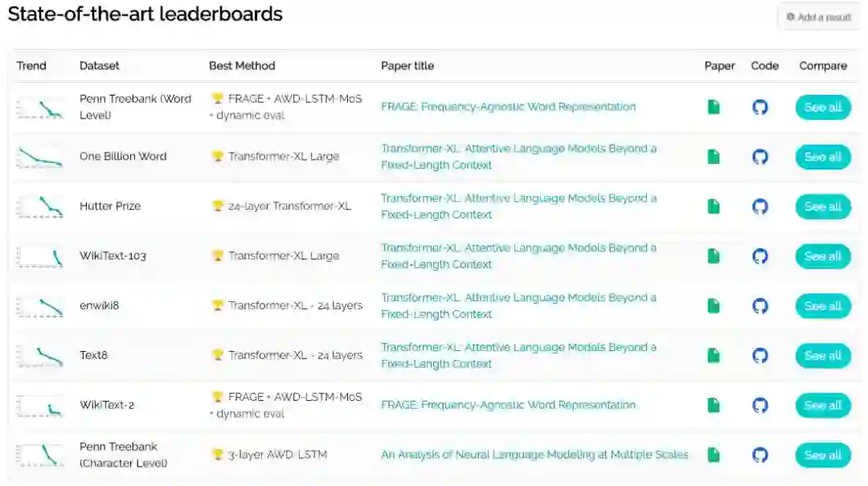Open GitHub code icon for One Billion Word
This screenshot has height=486, width=868.
pos(760,157)
